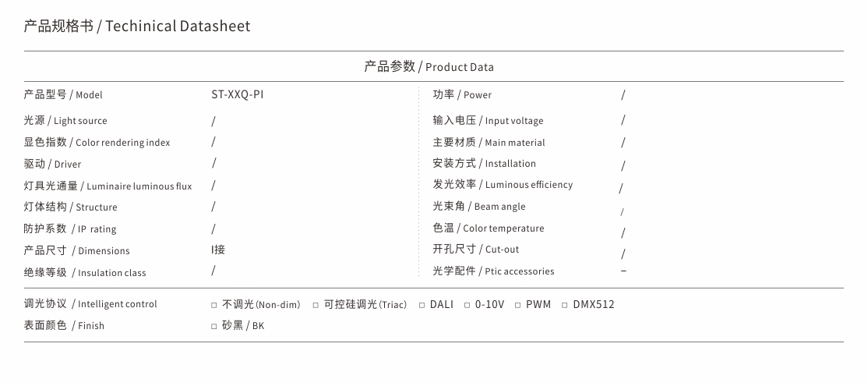
Task: Tick the 0-10V checkbox
Action: click(x=468, y=305)
